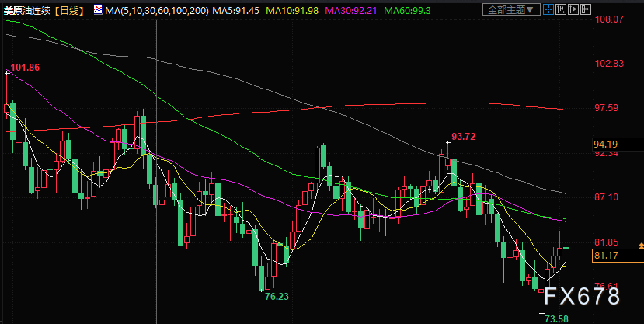The width and height of the screenshot is (644, 324).
Task: Click the orange triangle marker beside 81.17
Action: 641,246
